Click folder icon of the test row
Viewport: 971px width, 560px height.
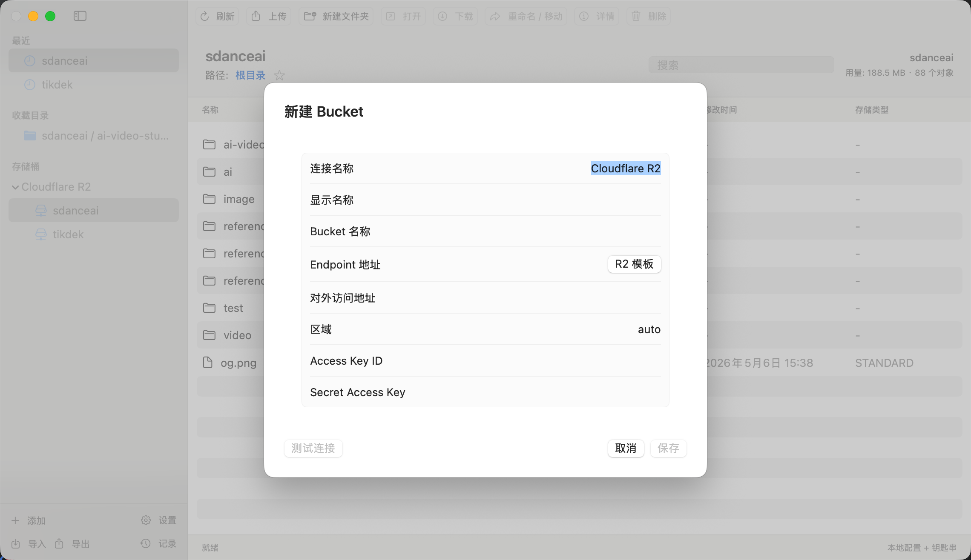pos(209,308)
